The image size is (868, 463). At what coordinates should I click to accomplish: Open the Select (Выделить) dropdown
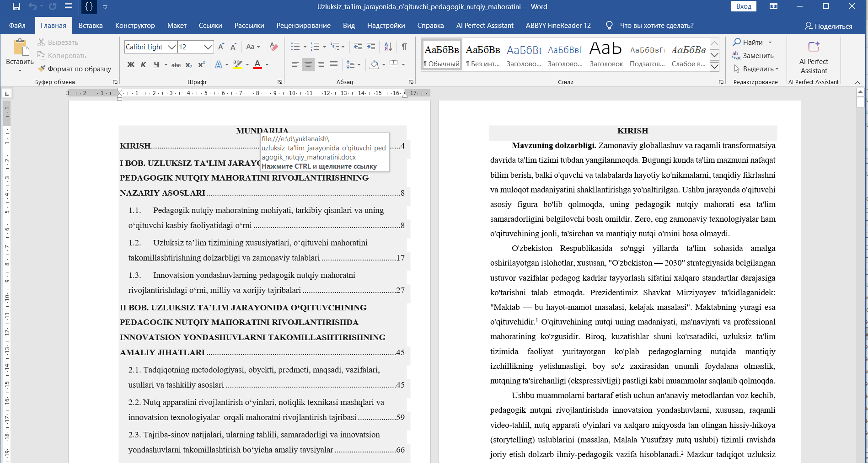756,69
